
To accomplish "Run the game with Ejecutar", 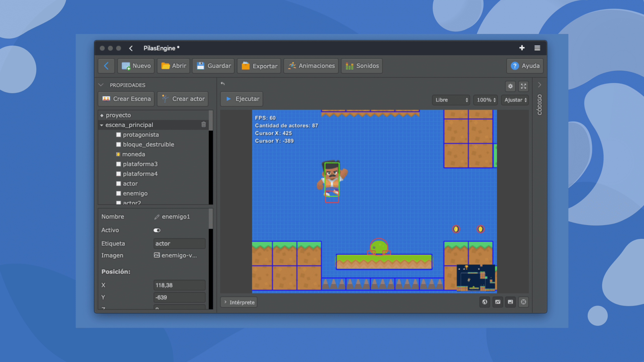I will pyautogui.click(x=242, y=99).
